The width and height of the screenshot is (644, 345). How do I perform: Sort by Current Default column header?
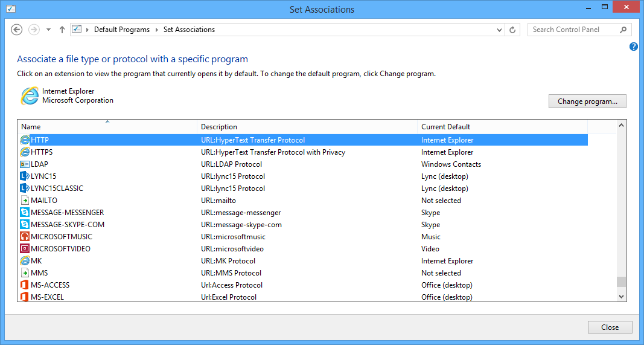click(502, 127)
